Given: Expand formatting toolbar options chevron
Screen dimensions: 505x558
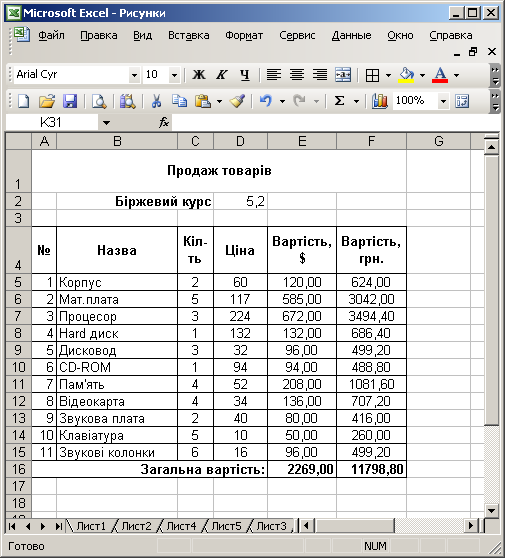Looking at the screenshot, I should (495, 75).
